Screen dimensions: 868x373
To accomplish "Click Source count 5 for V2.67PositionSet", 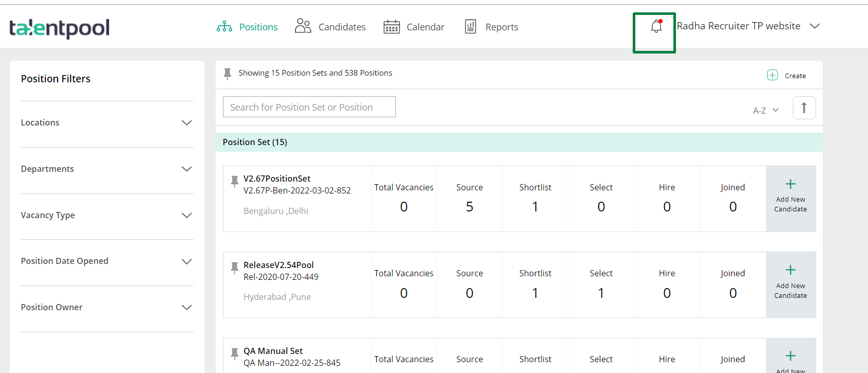I will point(470,207).
